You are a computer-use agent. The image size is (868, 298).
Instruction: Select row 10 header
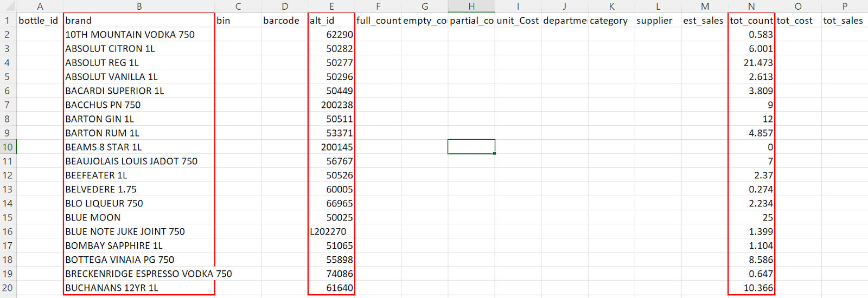8,147
